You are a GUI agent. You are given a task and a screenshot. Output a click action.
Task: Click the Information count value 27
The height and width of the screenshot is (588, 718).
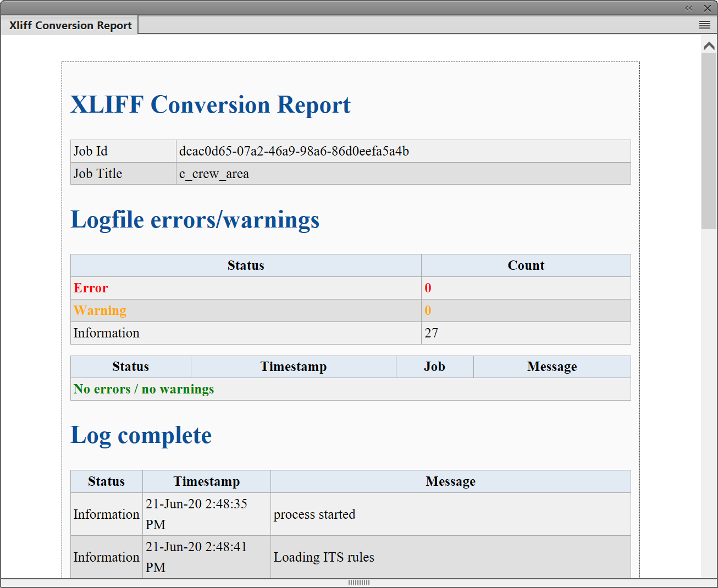[431, 333]
